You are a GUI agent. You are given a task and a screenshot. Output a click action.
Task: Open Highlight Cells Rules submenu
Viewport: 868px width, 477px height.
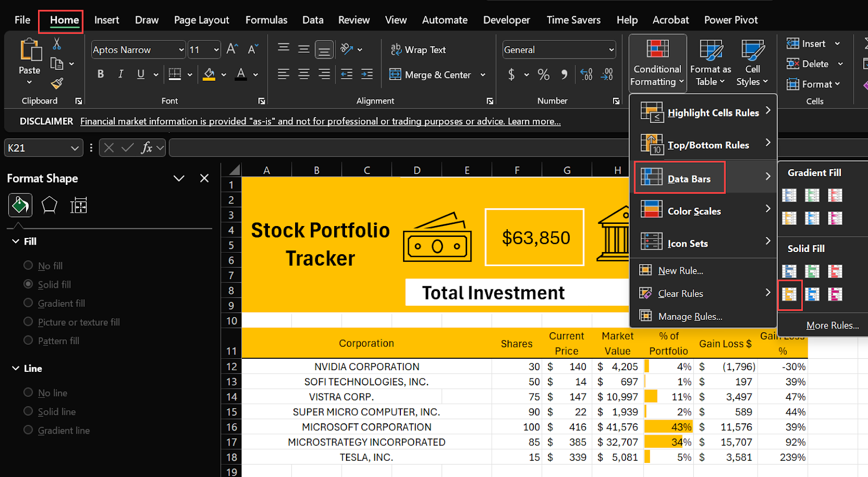tap(704, 112)
